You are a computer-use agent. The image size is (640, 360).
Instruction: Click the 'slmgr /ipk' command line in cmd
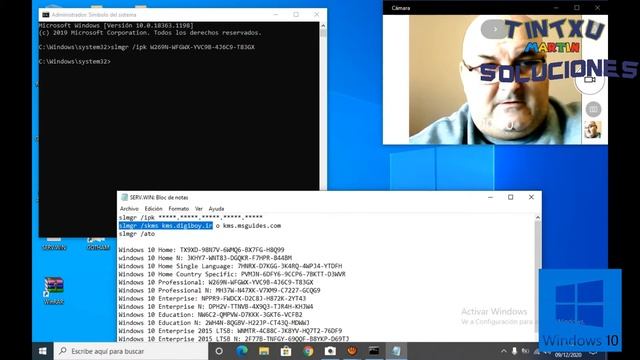click(x=147, y=47)
